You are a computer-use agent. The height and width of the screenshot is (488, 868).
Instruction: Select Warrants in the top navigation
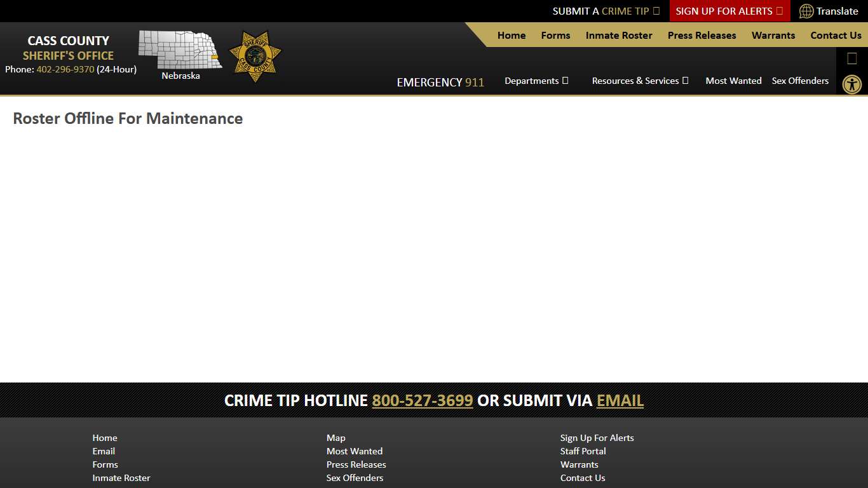click(773, 36)
